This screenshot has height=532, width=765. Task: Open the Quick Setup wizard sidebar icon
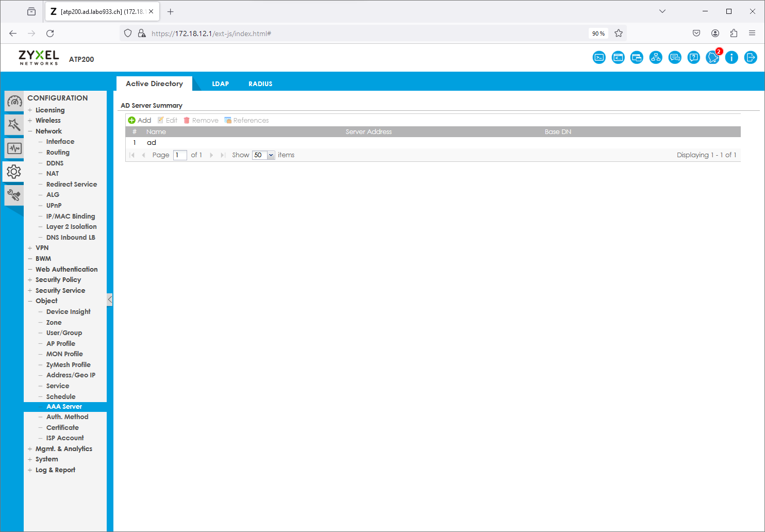[x=14, y=125]
